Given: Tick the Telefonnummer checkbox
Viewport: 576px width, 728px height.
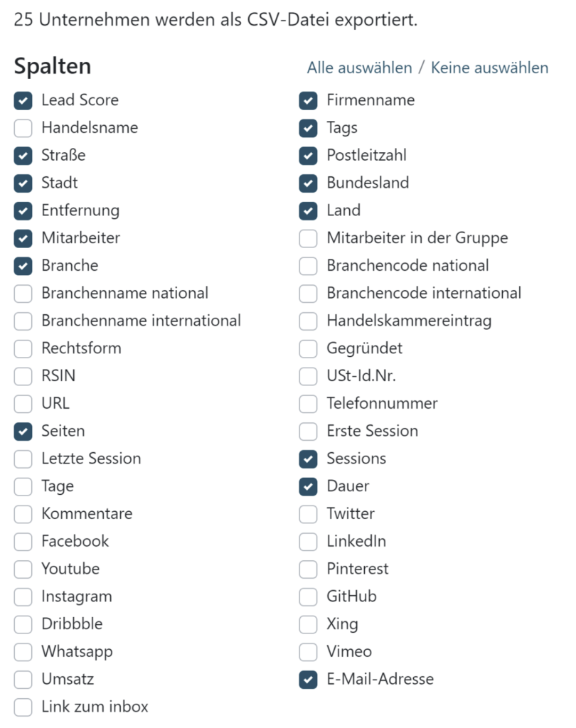Looking at the screenshot, I should tap(309, 404).
